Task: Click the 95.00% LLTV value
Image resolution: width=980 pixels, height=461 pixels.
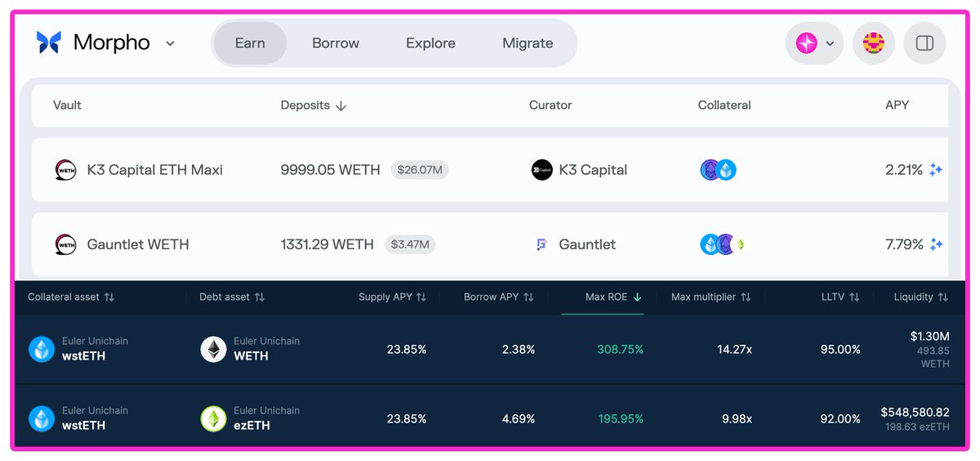Action: pos(840,350)
